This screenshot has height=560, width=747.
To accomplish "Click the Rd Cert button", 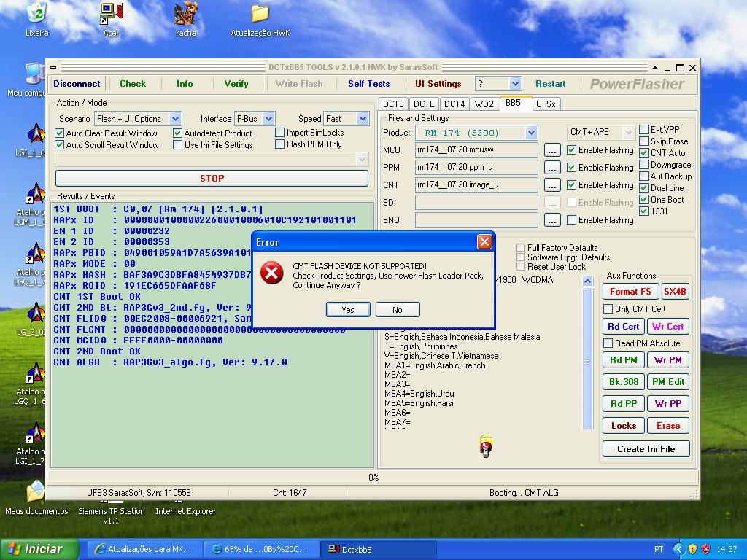I will pos(623,326).
